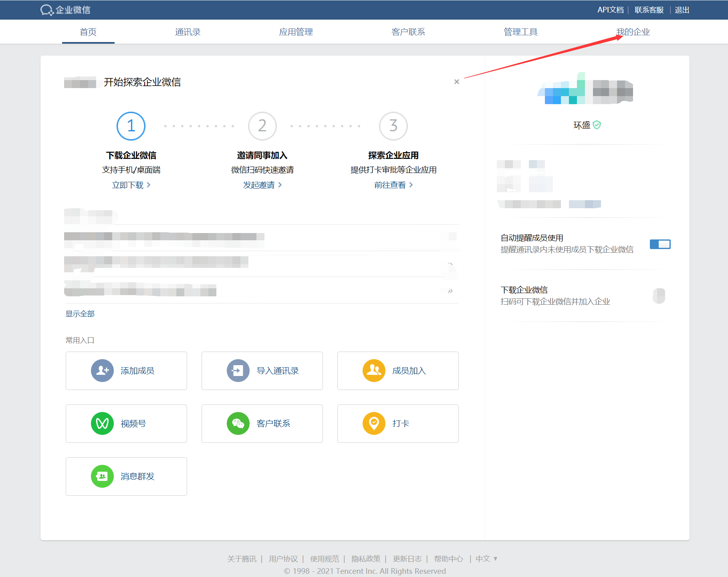Open the 通讯录 tab

tap(188, 32)
